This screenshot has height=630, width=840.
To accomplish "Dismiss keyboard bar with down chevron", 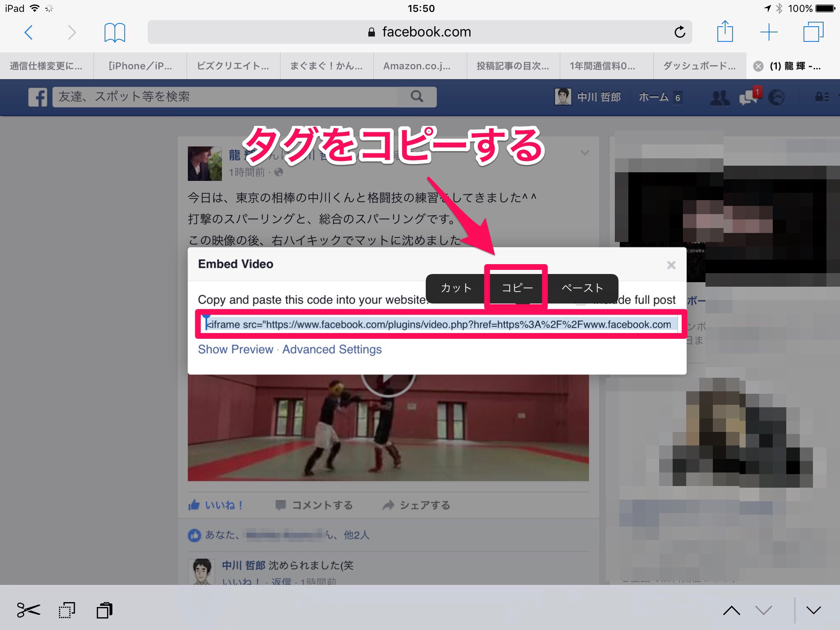I will tap(813, 610).
